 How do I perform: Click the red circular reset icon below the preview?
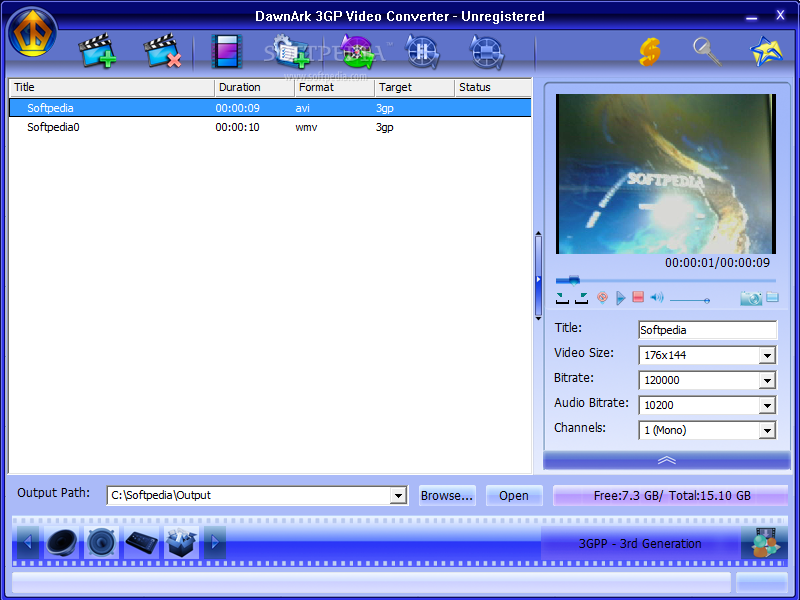tap(603, 297)
